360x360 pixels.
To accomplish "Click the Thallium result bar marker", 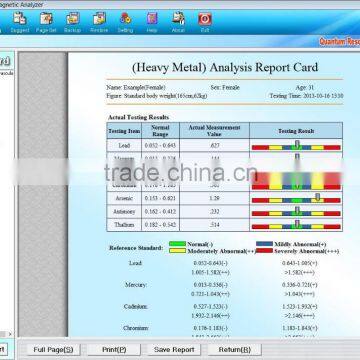I will [297, 224].
